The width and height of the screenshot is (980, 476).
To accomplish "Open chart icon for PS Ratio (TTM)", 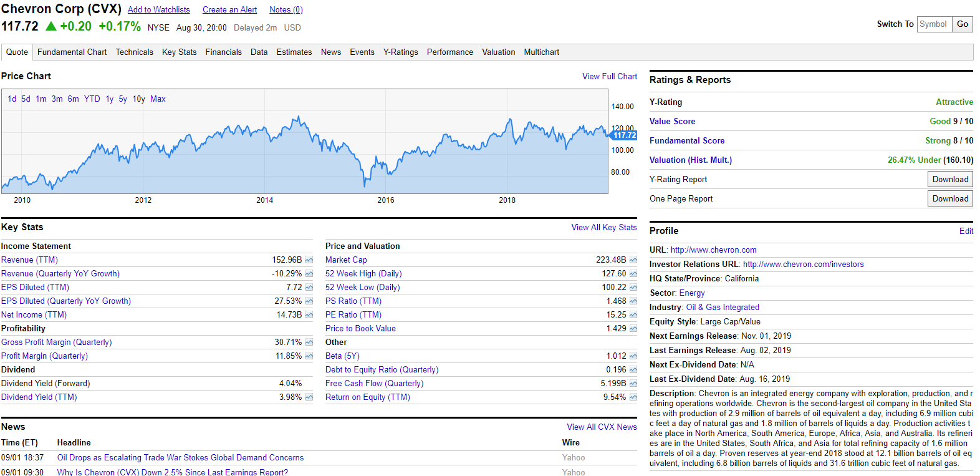I will [633, 301].
